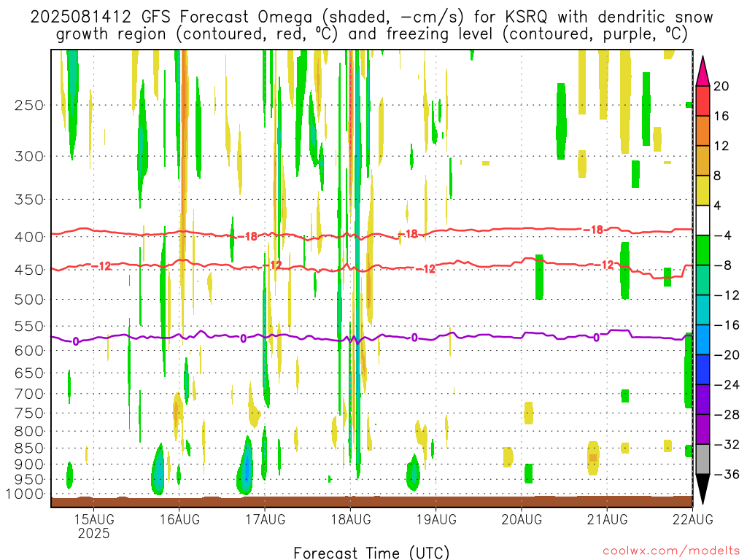Click the 250 pressure level label
Image resolution: width=747 pixels, height=560 pixels.
click(x=29, y=105)
